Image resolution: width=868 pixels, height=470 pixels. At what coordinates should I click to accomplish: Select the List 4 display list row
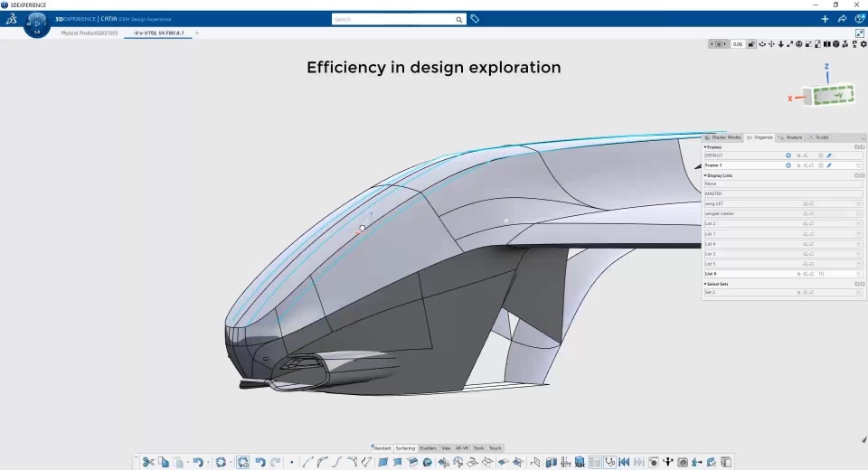point(783,244)
